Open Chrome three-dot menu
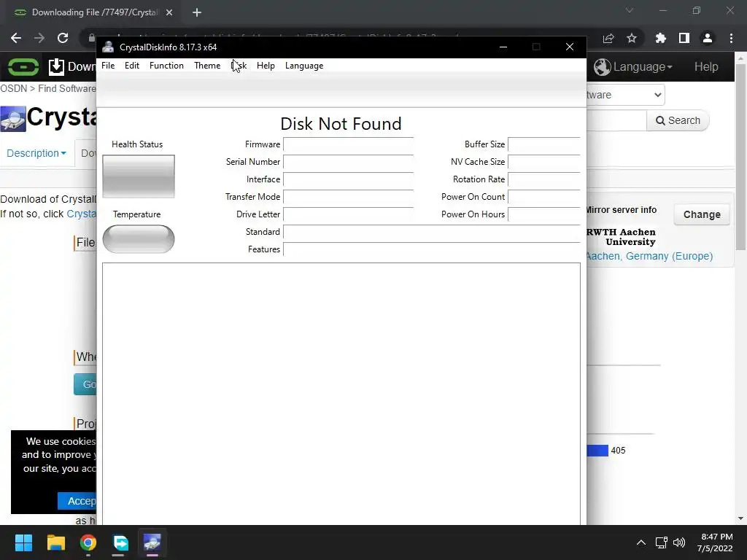The height and width of the screenshot is (560, 747). tap(731, 38)
